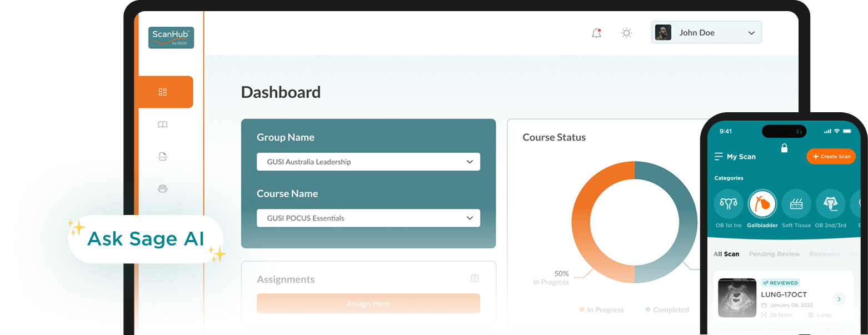Click the scanner icon in sidebar
The width and height of the screenshot is (868, 335).
pos(163,157)
